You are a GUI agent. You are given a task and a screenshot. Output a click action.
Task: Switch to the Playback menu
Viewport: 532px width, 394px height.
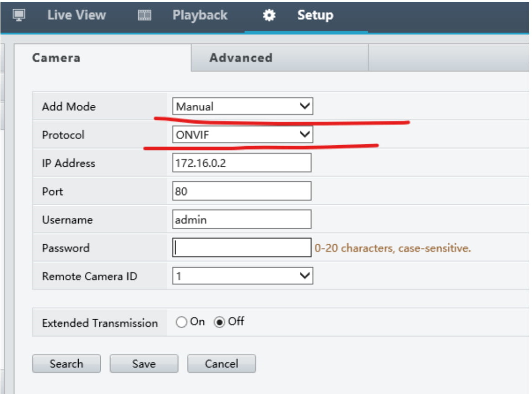click(x=200, y=15)
